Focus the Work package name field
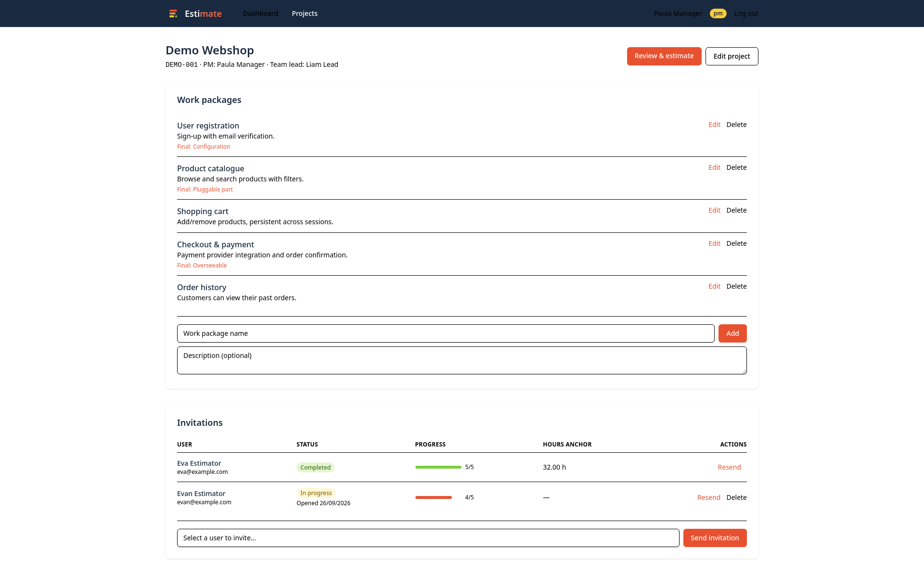Viewport: 924px width, 574px height. tap(446, 333)
